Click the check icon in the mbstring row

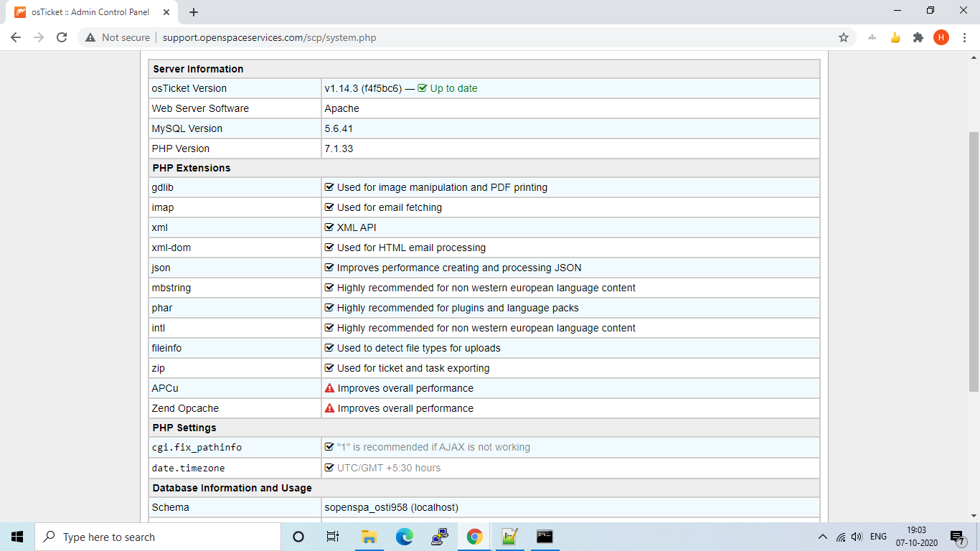pyautogui.click(x=329, y=288)
